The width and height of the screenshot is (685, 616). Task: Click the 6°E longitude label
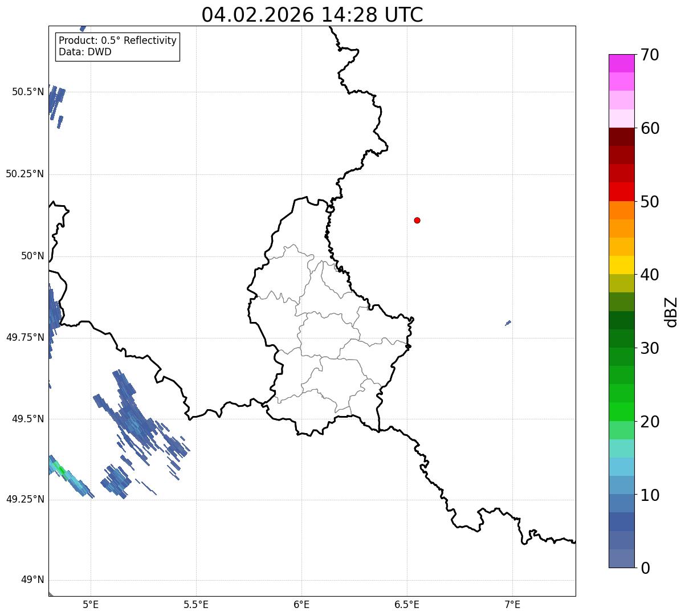pos(301,605)
